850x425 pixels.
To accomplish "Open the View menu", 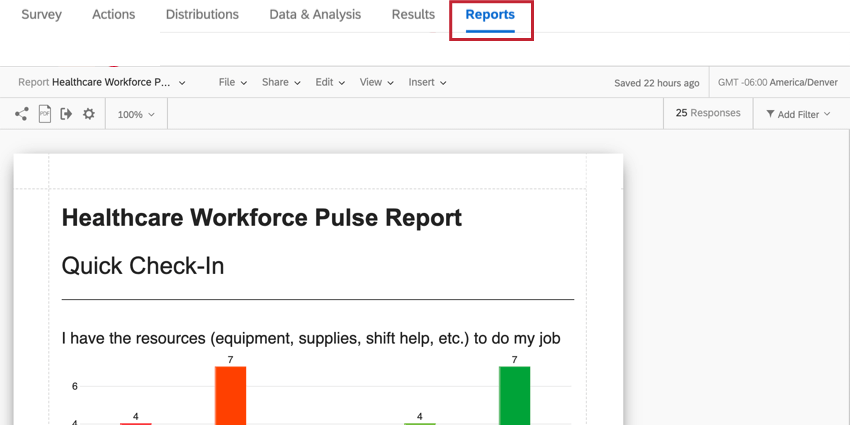I will point(376,82).
